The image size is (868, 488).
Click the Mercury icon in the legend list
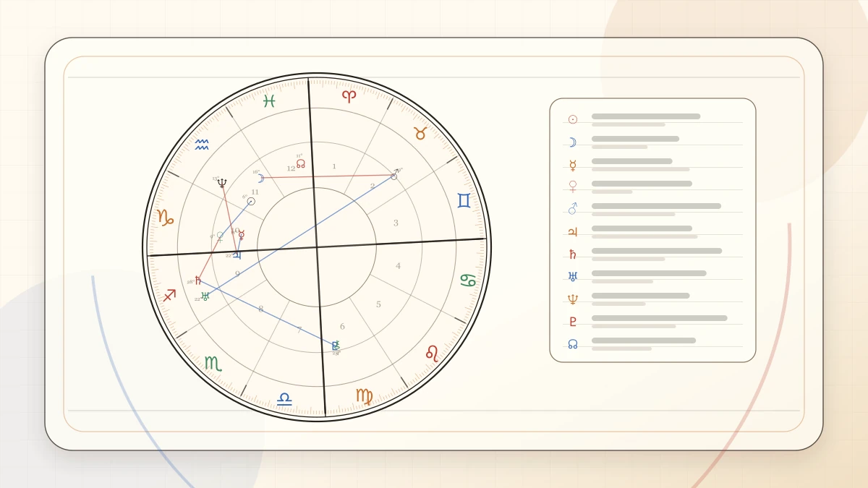(x=573, y=166)
